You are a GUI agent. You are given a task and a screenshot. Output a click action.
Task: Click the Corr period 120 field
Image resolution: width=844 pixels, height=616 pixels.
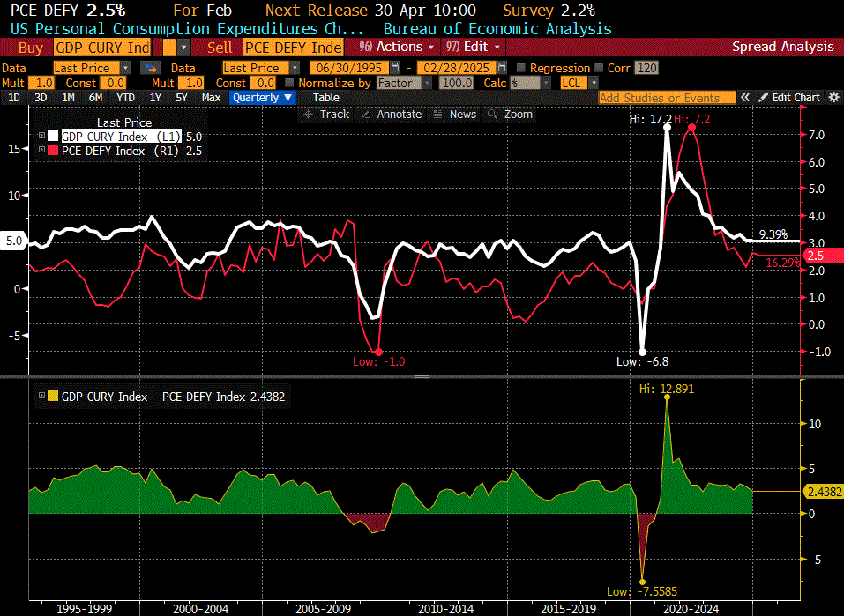[646, 68]
